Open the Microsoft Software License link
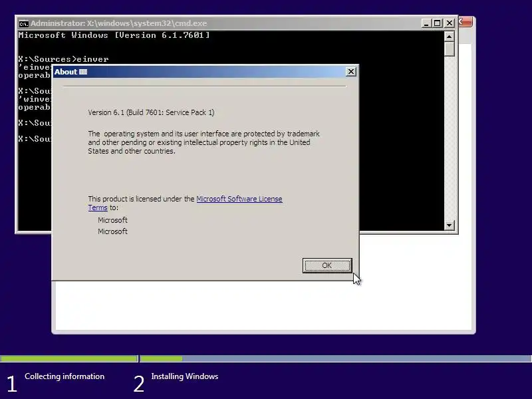The height and width of the screenshot is (399, 532). [x=239, y=199]
